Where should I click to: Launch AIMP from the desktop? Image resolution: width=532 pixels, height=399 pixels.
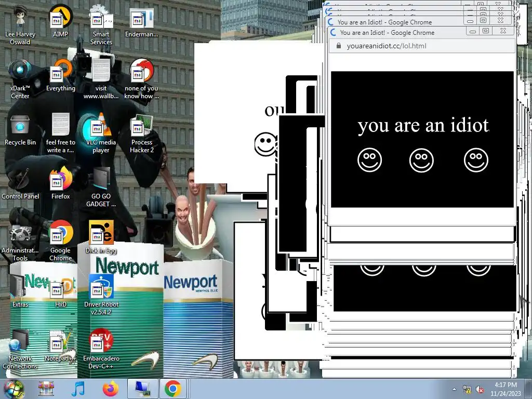pos(60,22)
